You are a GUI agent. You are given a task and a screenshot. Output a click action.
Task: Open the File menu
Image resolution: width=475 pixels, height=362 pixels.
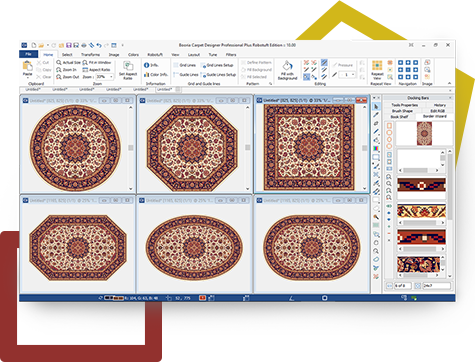(x=28, y=54)
